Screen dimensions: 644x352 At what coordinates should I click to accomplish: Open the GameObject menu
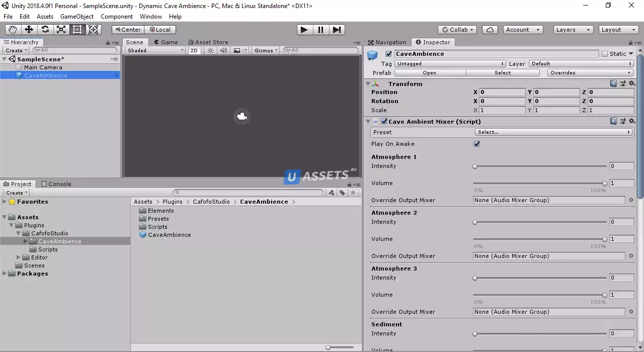77,17
